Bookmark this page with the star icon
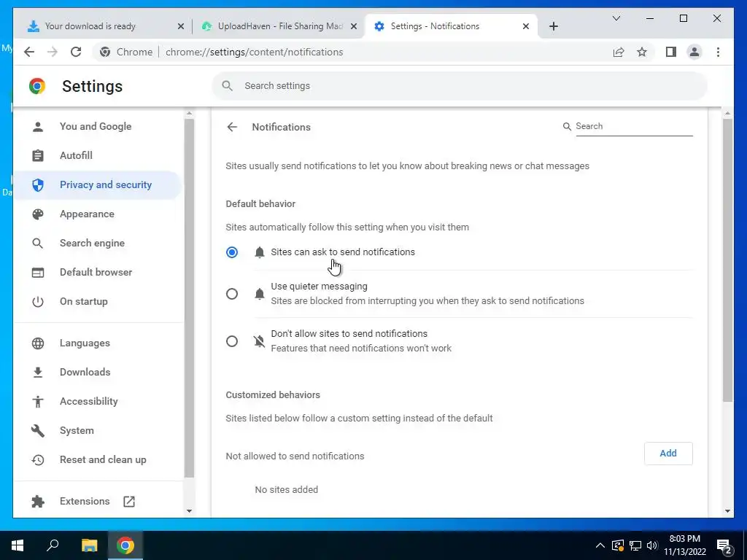Image resolution: width=747 pixels, height=560 pixels. (642, 52)
